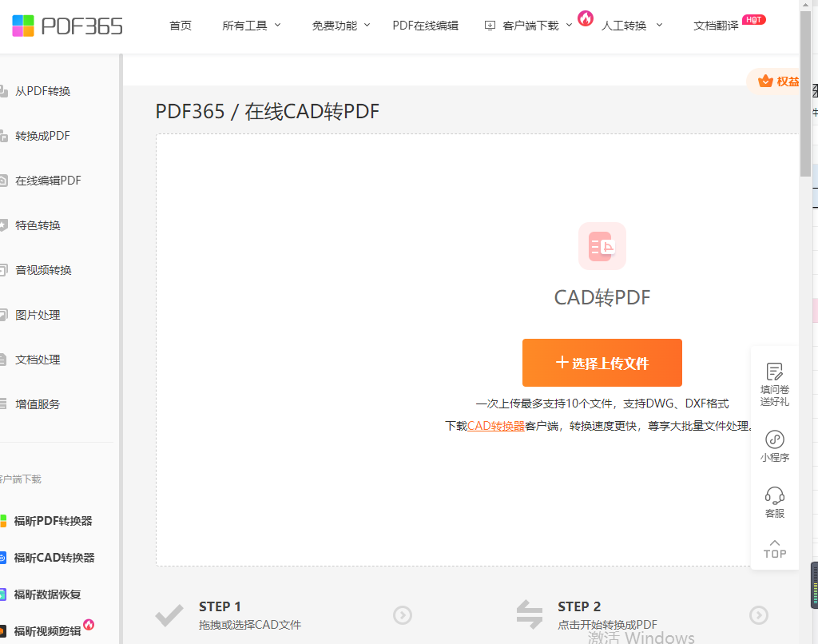Click the page's vertical scrollbar thumb

pos(805,93)
